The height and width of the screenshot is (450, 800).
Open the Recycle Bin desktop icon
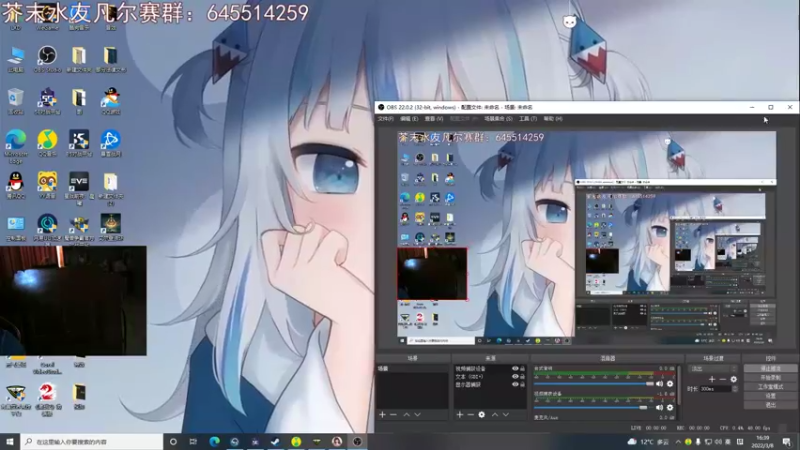tap(15, 101)
